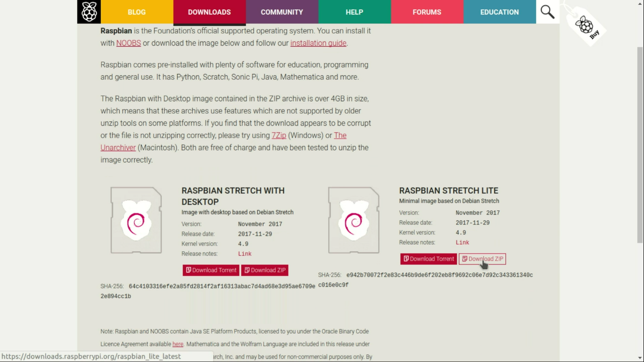Image resolution: width=644 pixels, height=362 pixels.
Task: Open the DOWNLOADS menu item
Action: (x=209, y=12)
